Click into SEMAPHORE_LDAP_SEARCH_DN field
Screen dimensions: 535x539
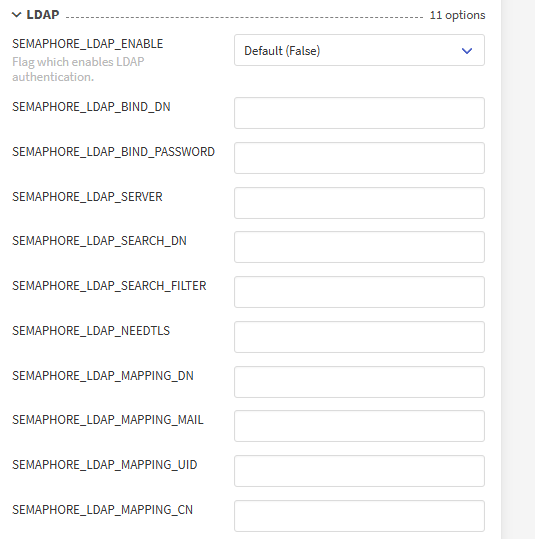point(359,247)
